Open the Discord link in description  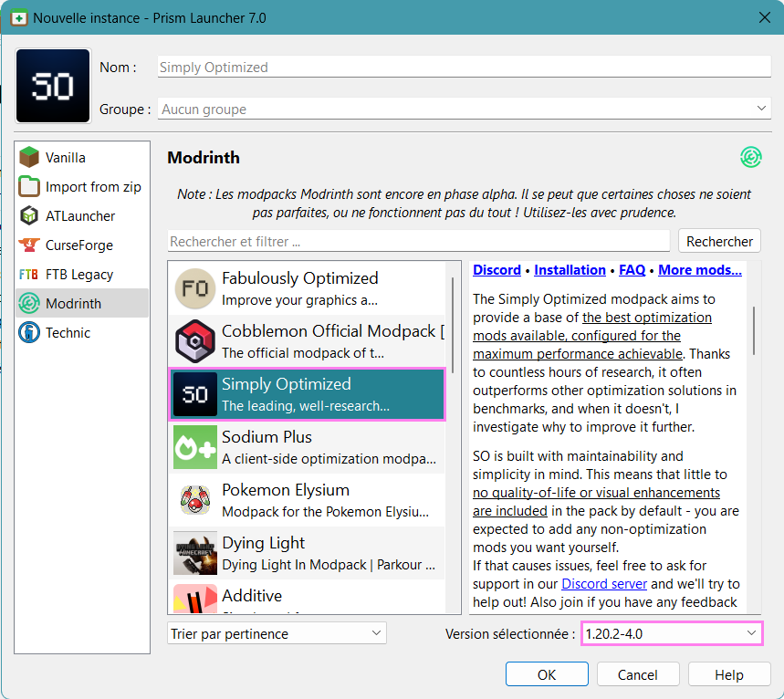tap(497, 270)
